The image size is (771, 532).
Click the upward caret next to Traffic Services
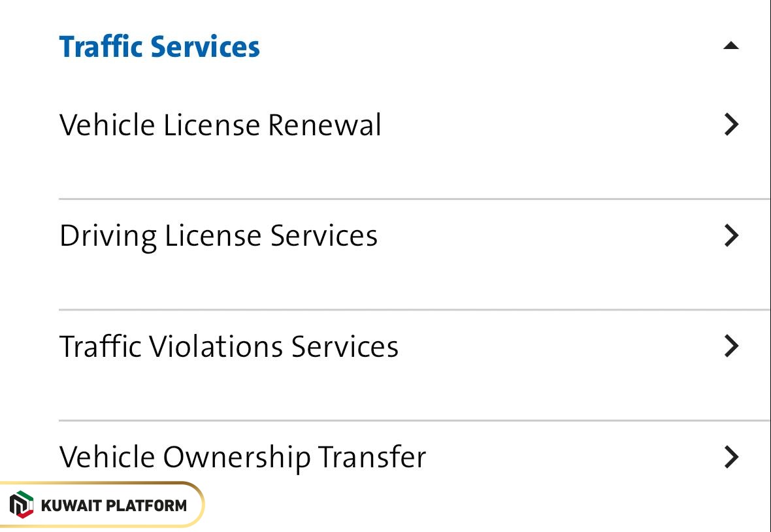tap(730, 46)
